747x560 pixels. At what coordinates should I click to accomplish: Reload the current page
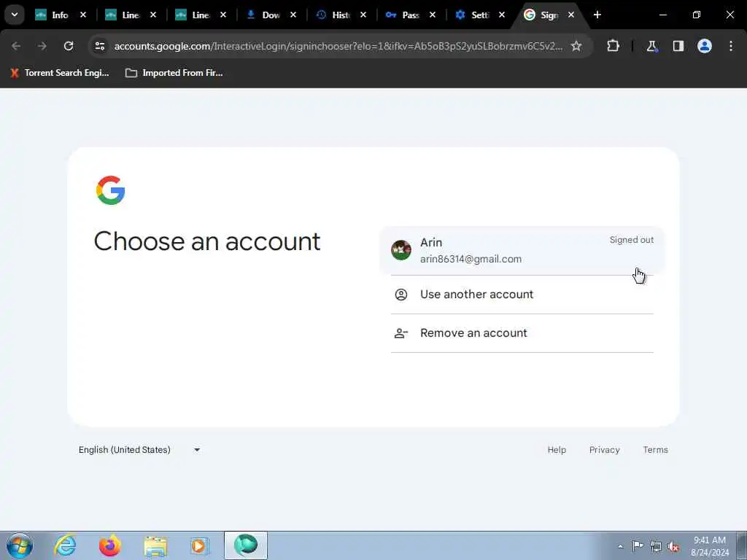[69, 46]
